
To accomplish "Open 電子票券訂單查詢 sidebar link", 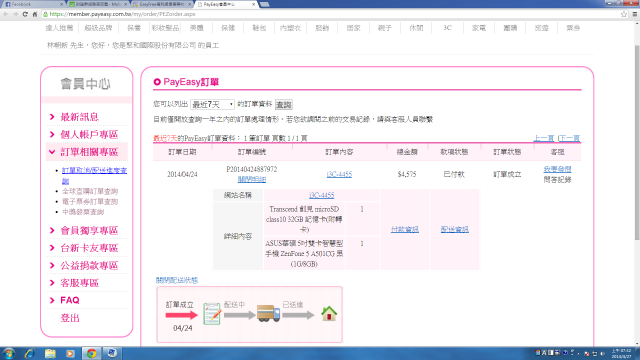I will [90, 201].
